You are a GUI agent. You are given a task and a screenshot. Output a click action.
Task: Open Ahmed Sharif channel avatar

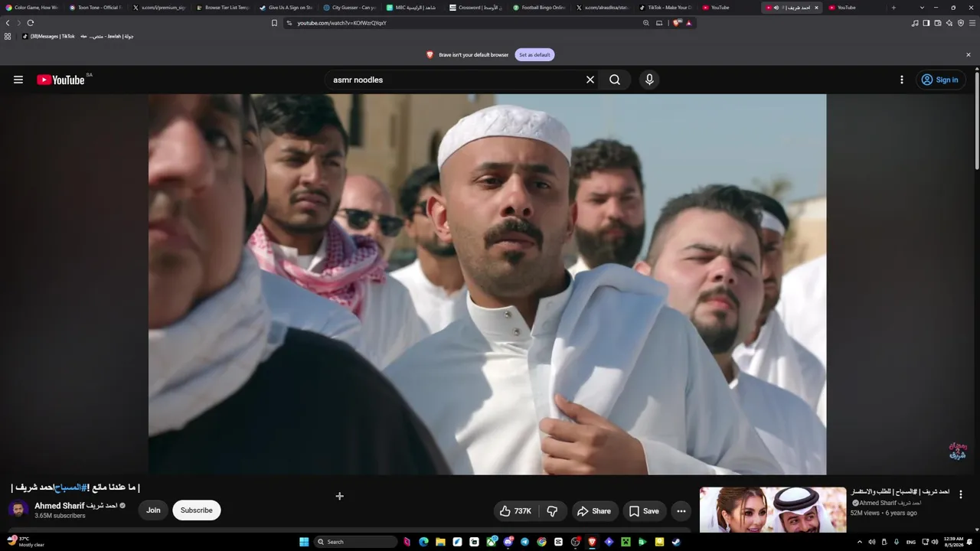point(18,510)
